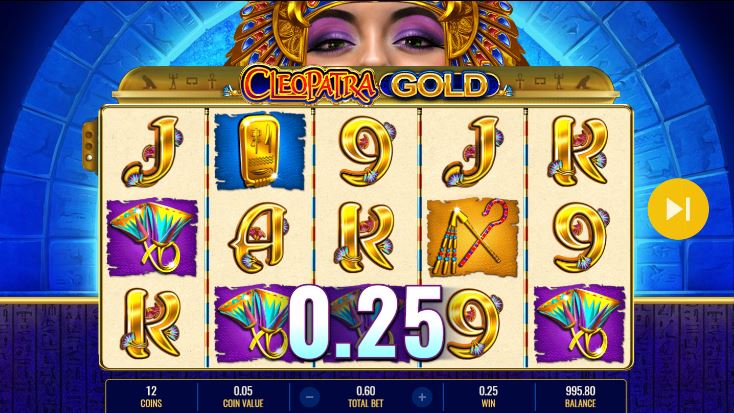The width and height of the screenshot is (734, 413).
Task: Click the lotus fan symbol in fifth reel
Action: (580, 324)
